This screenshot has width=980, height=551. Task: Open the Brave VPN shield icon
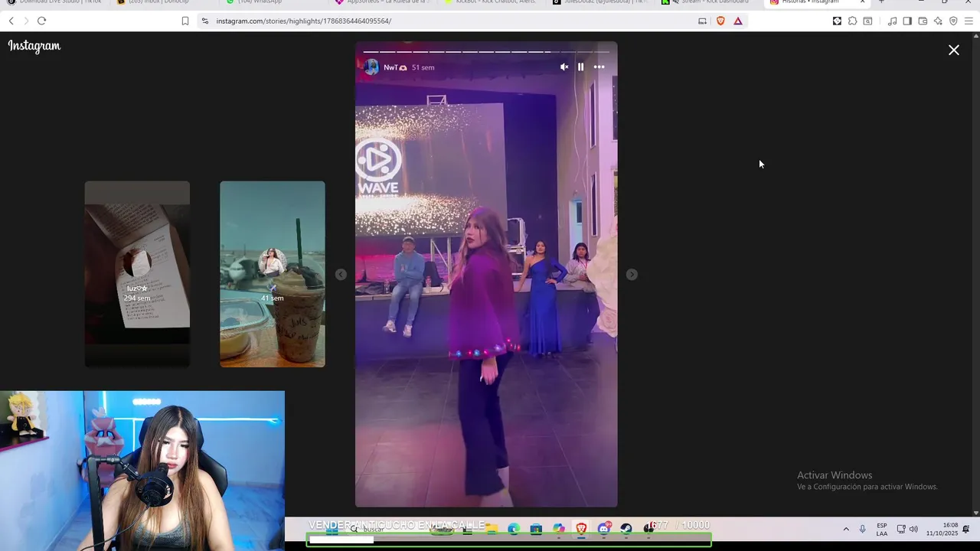click(x=953, y=21)
